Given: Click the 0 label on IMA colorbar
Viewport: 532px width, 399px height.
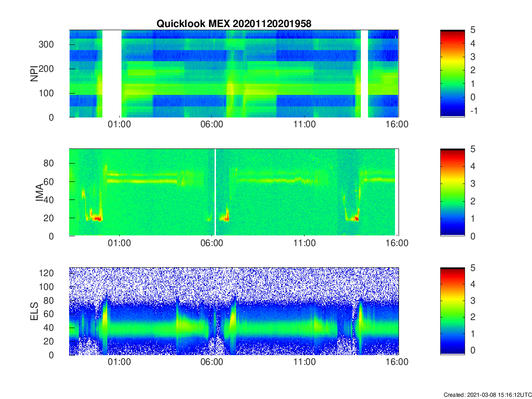Looking at the screenshot, I should (473, 236).
